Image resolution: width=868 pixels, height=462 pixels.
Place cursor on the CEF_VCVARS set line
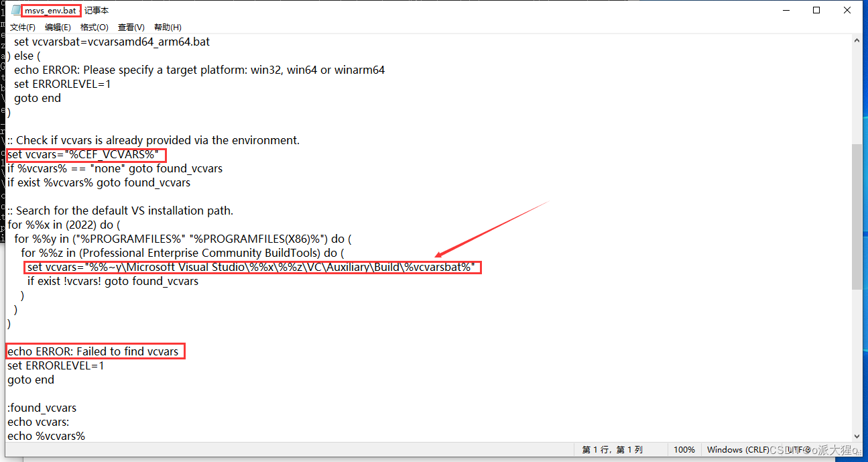coord(85,154)
